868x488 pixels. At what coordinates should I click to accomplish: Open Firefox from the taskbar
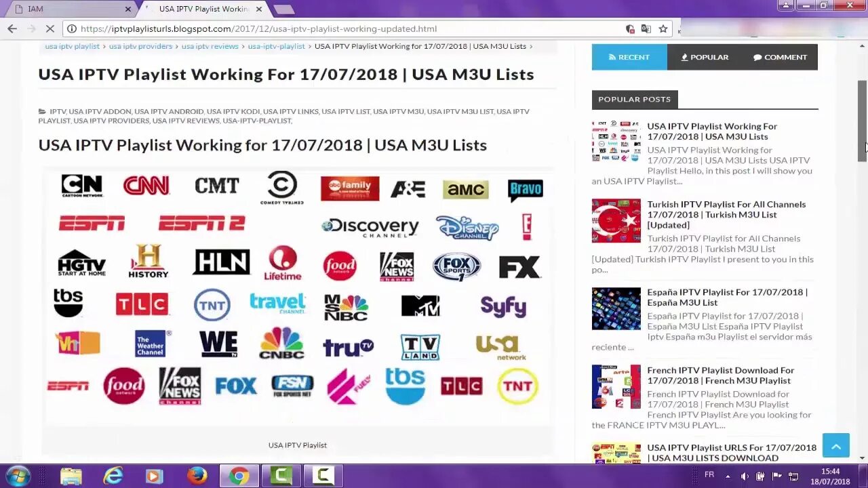(197, 476)
